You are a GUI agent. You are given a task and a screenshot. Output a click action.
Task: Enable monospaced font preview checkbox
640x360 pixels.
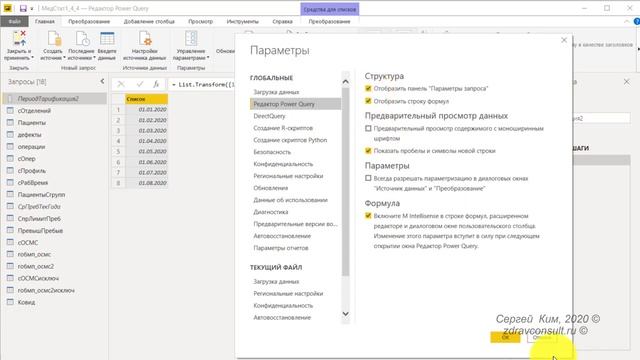click(368, 129)
